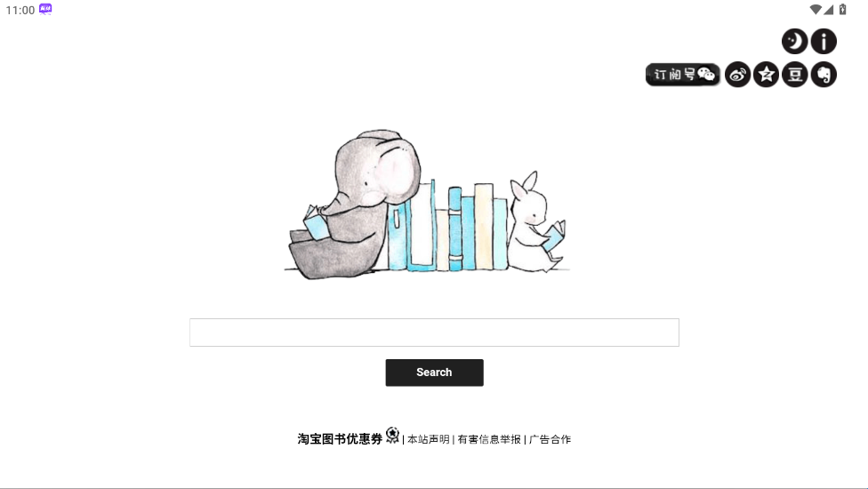Image resolution: width=868 pixels, height=489 pixels.
Task: Open the Evernote elephant icon
Action: coord(824,75)
